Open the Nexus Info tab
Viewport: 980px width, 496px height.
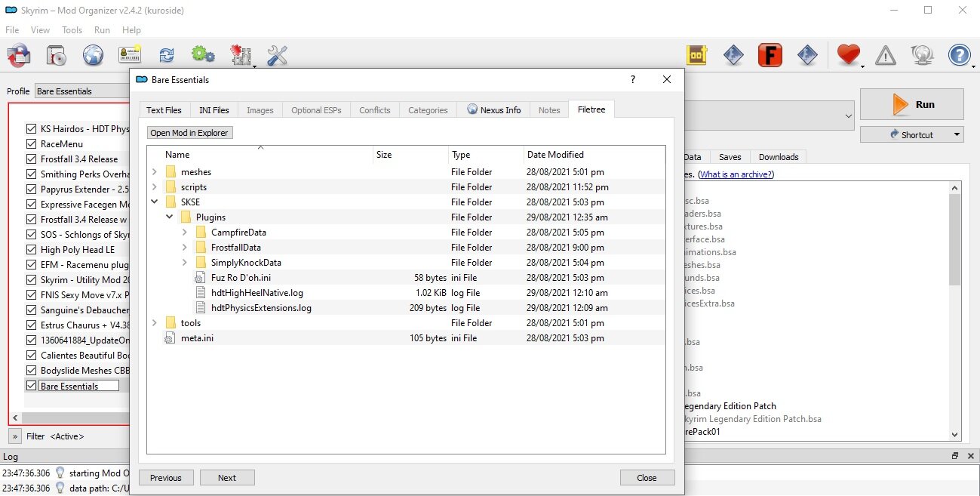tap(494, 109)
